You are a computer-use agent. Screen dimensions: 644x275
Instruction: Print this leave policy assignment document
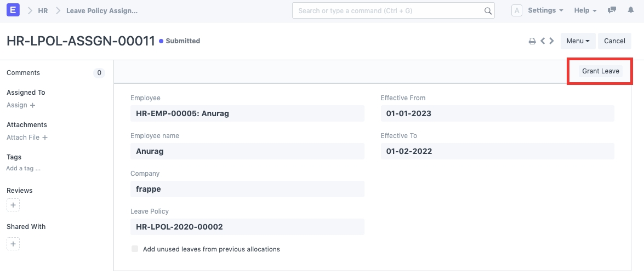pyautogui.click(x=532, y=41)
